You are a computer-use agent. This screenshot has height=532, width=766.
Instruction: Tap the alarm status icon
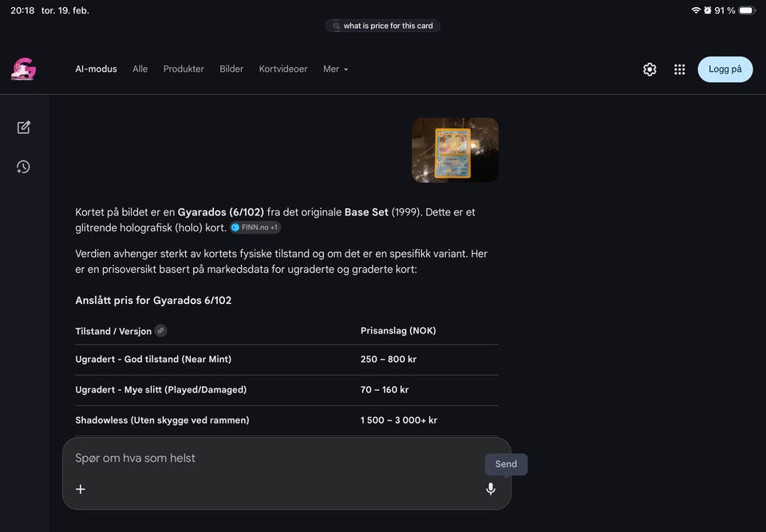tap(708, 10)
